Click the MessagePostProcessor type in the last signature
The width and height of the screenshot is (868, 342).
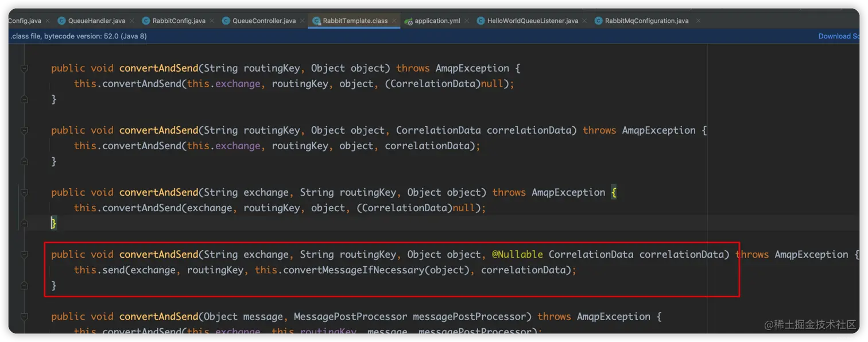tap(351, 316)
